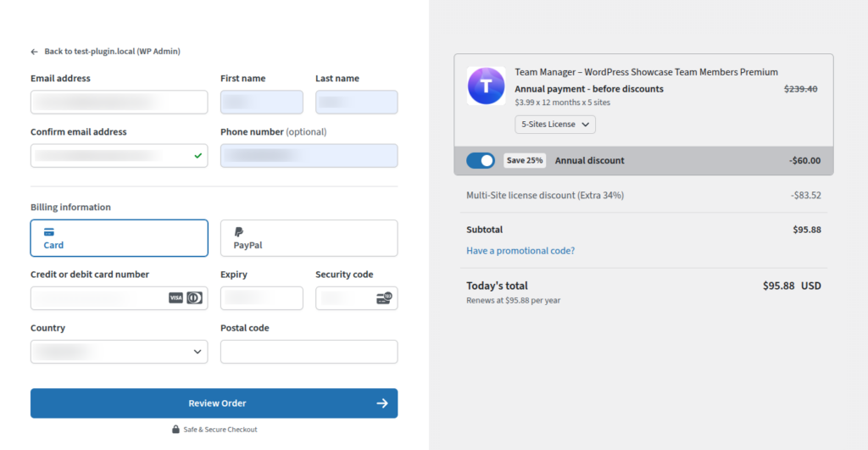Screen dimensions: 868x450
Task: Open the 5-Sites License dropdown
Action: tap(555, 125)
